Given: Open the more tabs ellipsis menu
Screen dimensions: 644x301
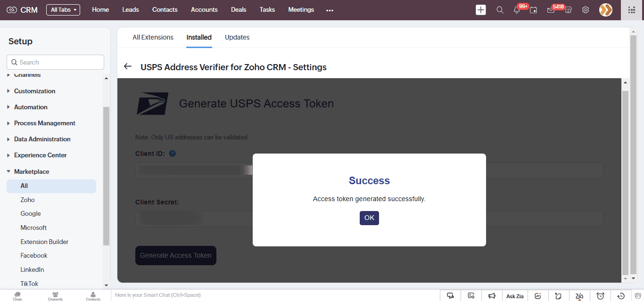Looking at the screenshot, I should tap(330, 10).
